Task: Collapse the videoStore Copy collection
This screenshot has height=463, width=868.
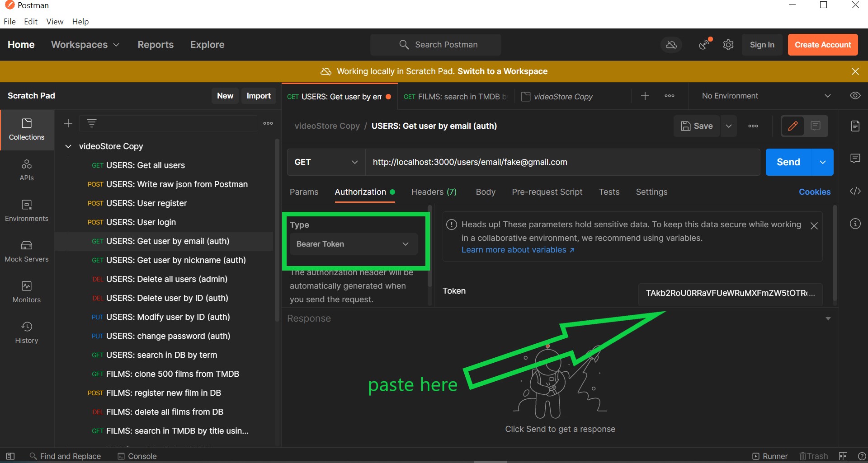Action: [68, 146]
